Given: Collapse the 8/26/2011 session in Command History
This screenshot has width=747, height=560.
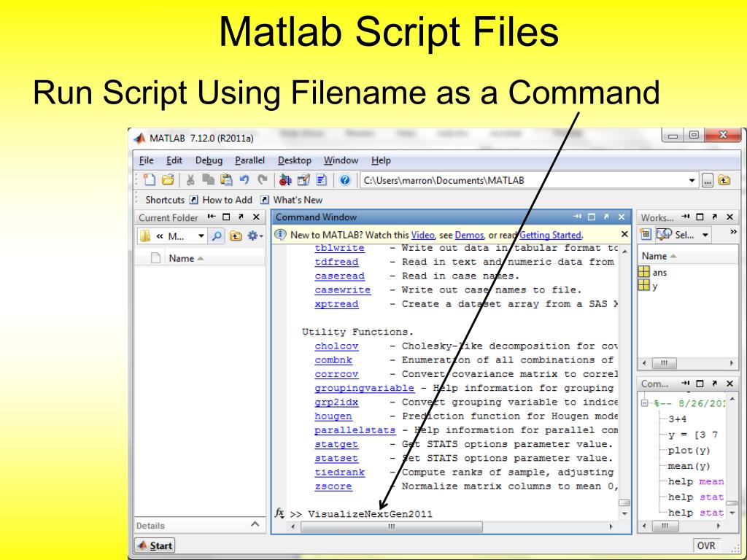Looking at the screenshot, I should pos(645,402).
